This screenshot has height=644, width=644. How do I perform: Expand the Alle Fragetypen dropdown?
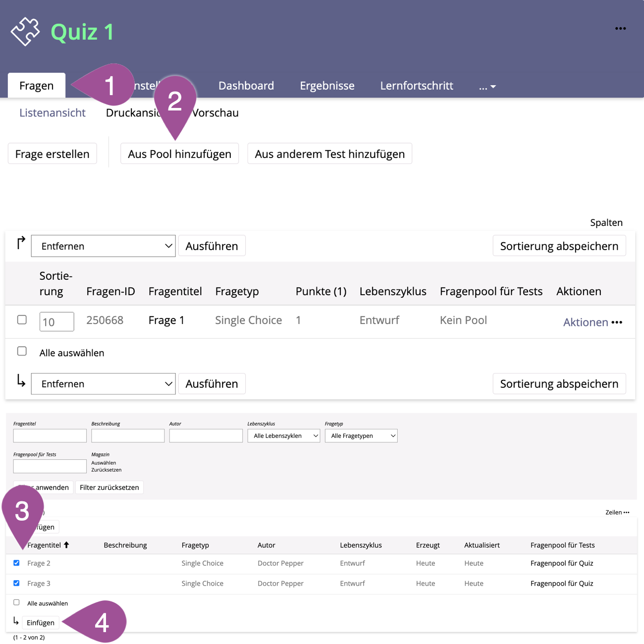pos(361,436)
